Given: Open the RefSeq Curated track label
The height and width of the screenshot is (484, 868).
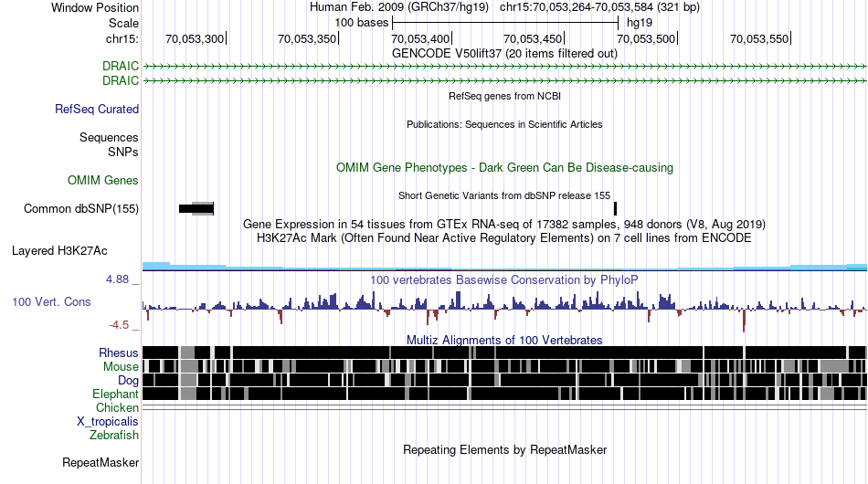Looking at the screenshot, I should [97, 109].
